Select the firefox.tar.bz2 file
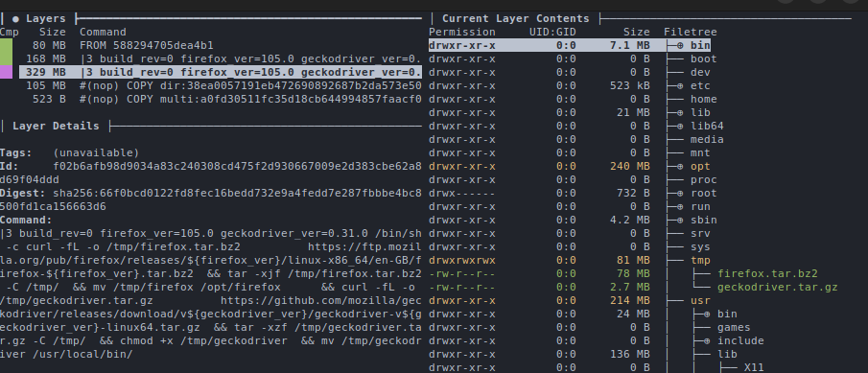 click(x=767, y=274)
